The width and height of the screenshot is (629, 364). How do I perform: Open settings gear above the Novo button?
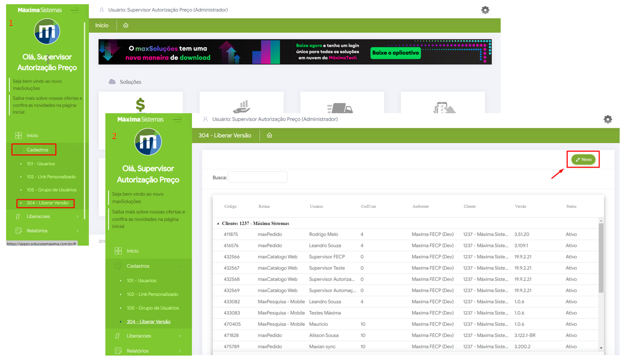(x=607, y=119)
